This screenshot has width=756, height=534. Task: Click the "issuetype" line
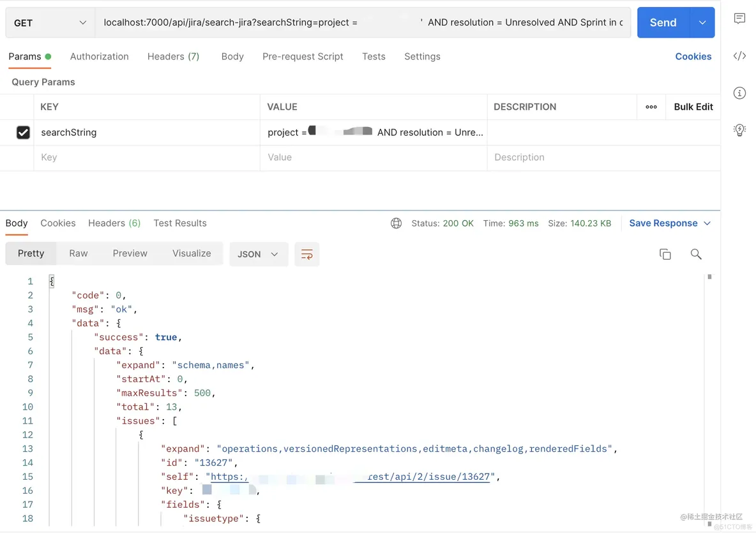tap(222, 519)
